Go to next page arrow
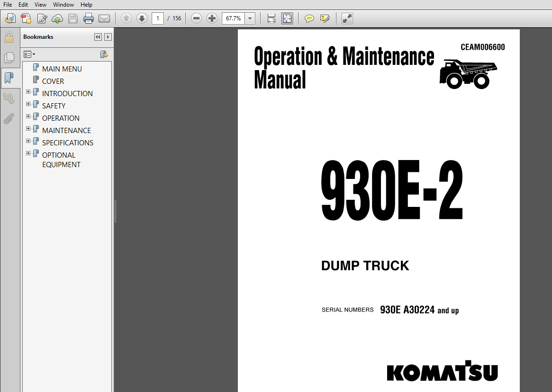This screenshot has height=392, width=552. pyautogui.click(x=142, y=18)
